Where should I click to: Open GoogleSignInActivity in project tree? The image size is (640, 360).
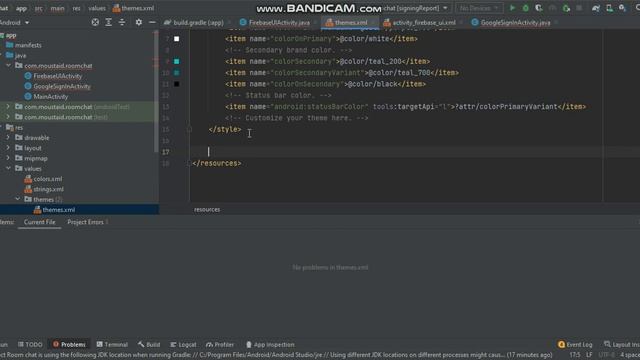(62, 86)
